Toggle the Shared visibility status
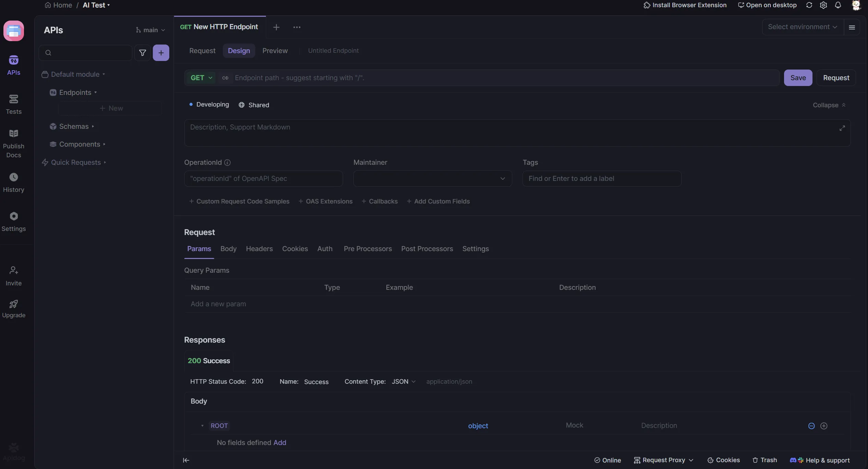 click(254, 105)
